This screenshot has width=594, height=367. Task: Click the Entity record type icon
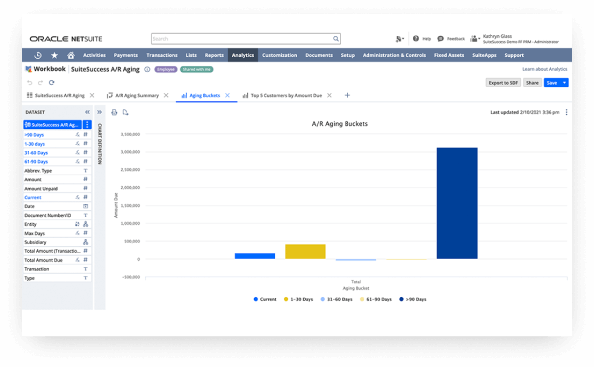(86, 224)
